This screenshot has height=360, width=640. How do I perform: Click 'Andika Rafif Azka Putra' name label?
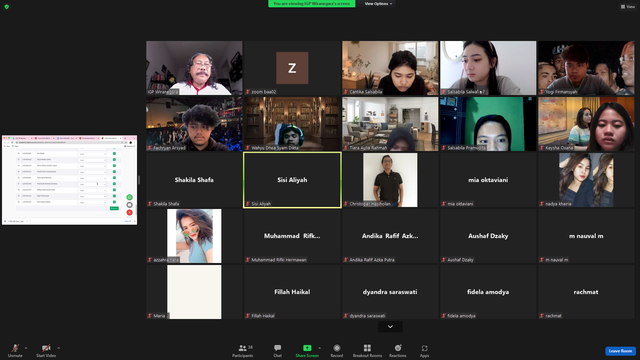coord(372,260)
